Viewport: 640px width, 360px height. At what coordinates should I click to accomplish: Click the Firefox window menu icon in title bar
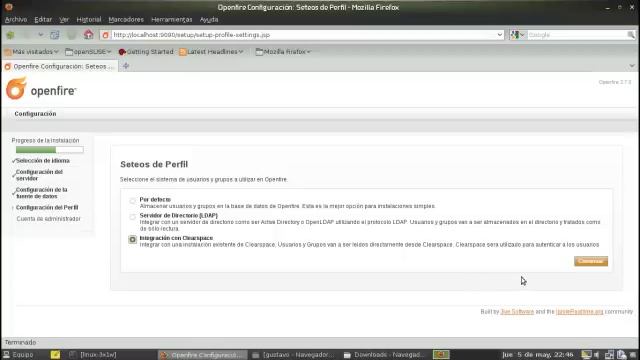tap(9, 7)
